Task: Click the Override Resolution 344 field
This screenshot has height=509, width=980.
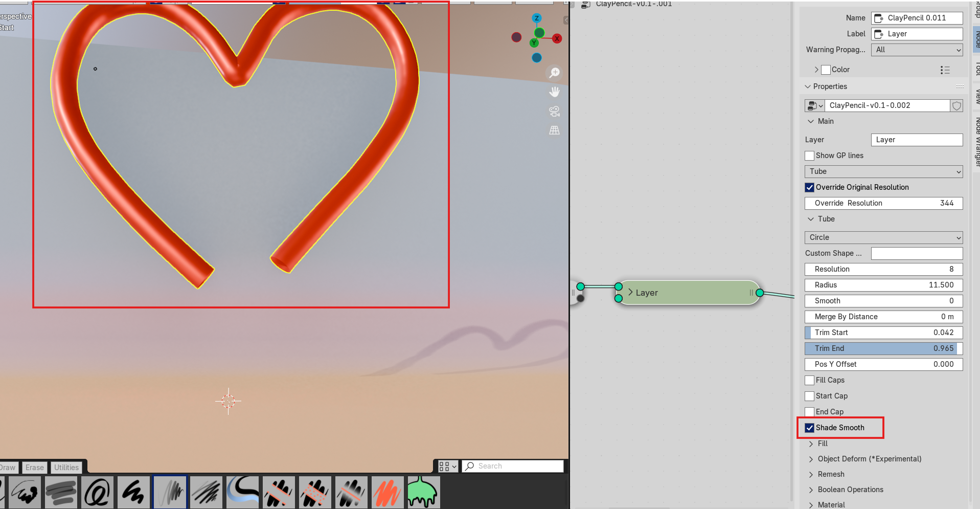Action: (883, 203)
